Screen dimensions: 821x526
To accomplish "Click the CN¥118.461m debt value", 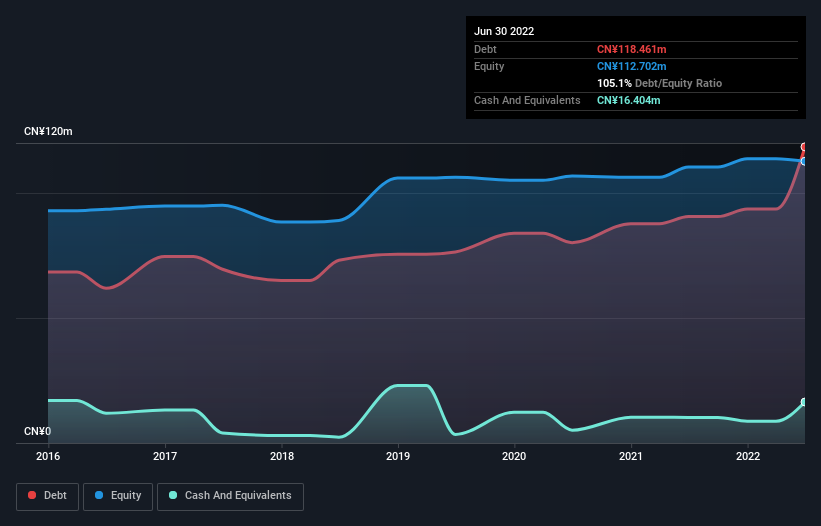I will click(631, 49).
